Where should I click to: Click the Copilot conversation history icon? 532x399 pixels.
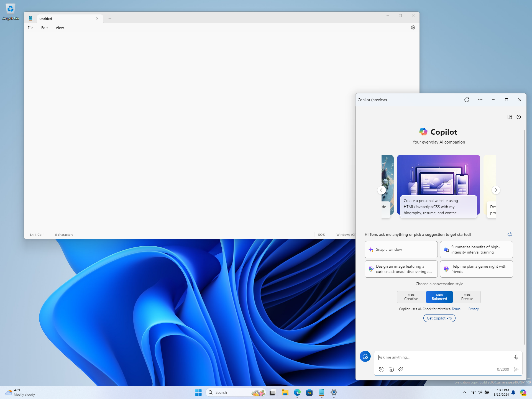click(x=519, y=117)
